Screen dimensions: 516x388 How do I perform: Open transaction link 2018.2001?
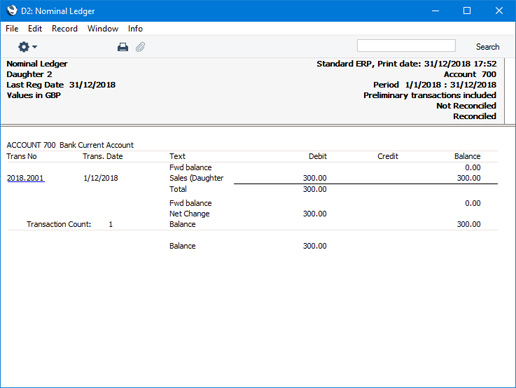point(25,178)
